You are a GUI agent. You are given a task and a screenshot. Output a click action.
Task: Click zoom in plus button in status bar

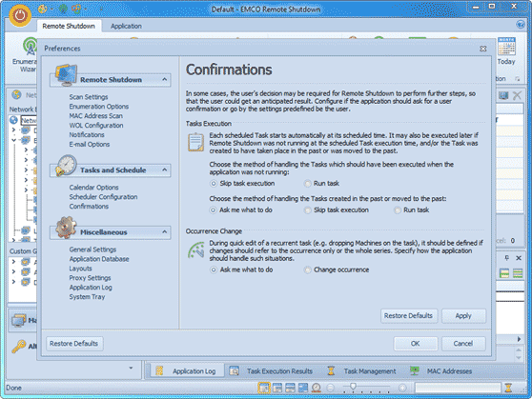(x=402, y=388)
